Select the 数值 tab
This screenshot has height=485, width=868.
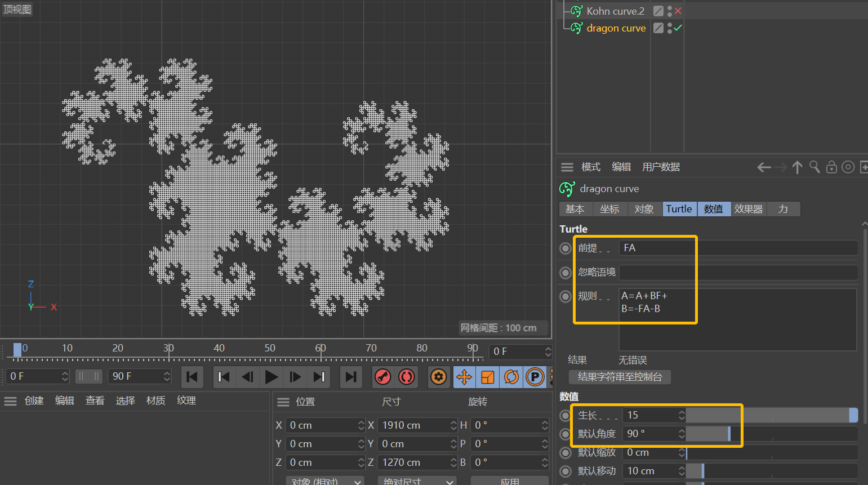point(714,209)
